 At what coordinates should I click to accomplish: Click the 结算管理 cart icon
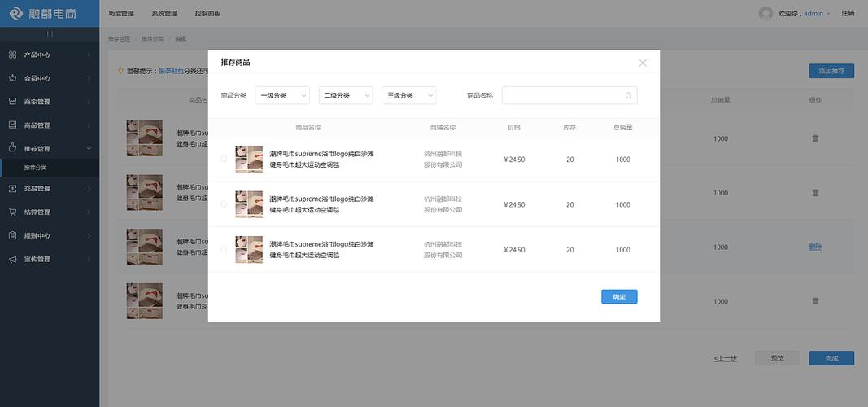(x=12, y=212)
